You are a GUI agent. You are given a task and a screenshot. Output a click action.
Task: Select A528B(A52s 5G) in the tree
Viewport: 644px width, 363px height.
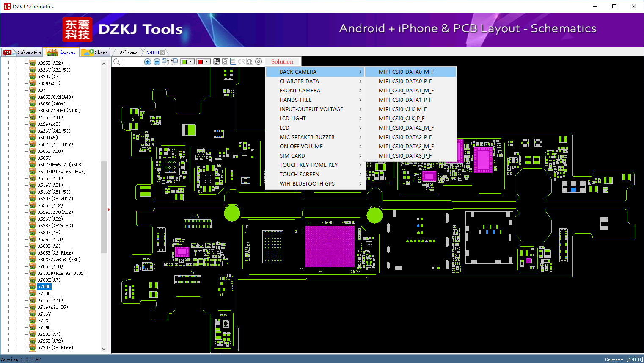[55, 226]
